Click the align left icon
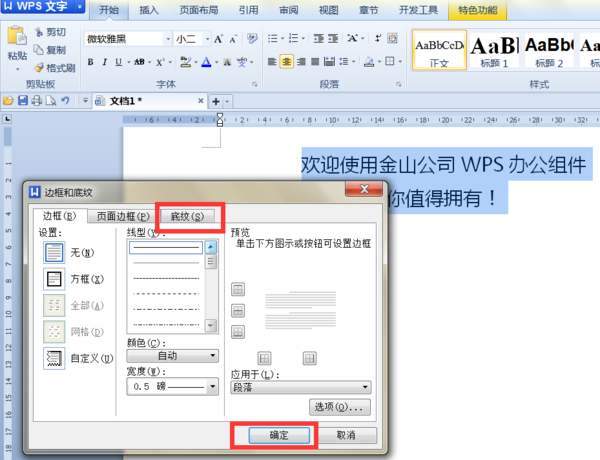The image size is (600, 460). [x=272, y=62]
